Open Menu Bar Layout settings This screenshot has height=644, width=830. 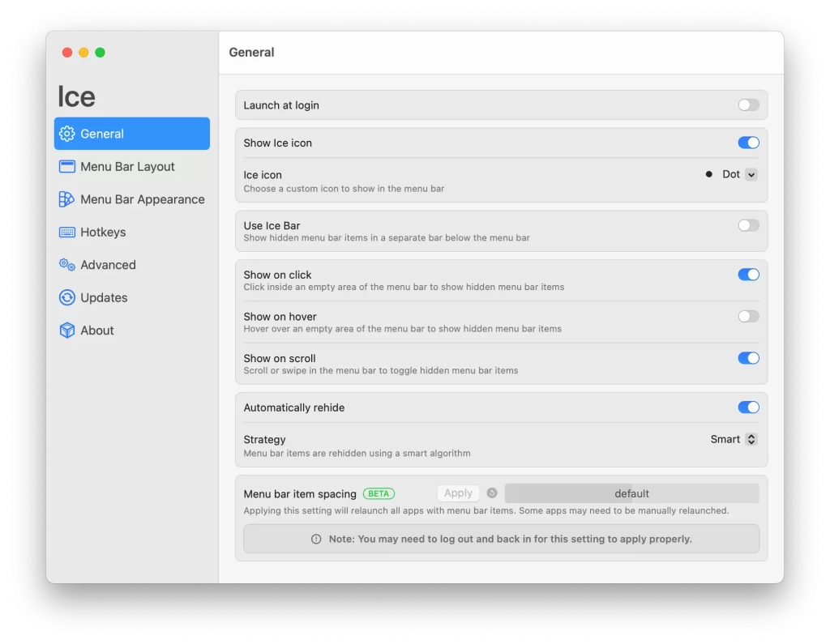pyautogui.click(x=132, y=167)
